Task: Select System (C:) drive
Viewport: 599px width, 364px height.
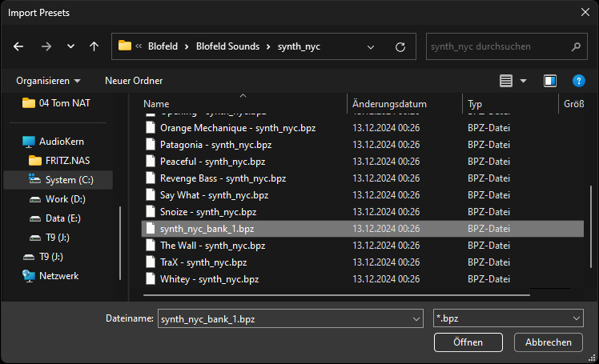Action: point(58,180)
